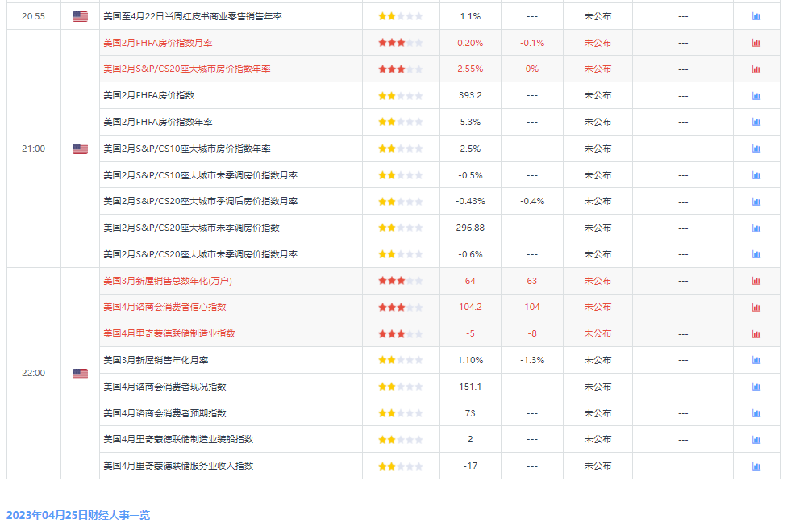
Task: Open chart icon for 美国4月谘商会消费者预期指数
Action: (756, 413)
